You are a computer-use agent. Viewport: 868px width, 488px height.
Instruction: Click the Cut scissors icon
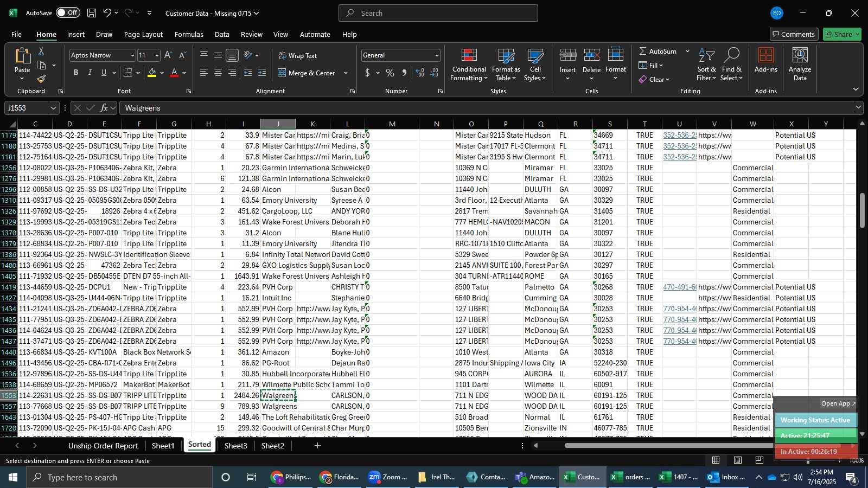point(41,51)
